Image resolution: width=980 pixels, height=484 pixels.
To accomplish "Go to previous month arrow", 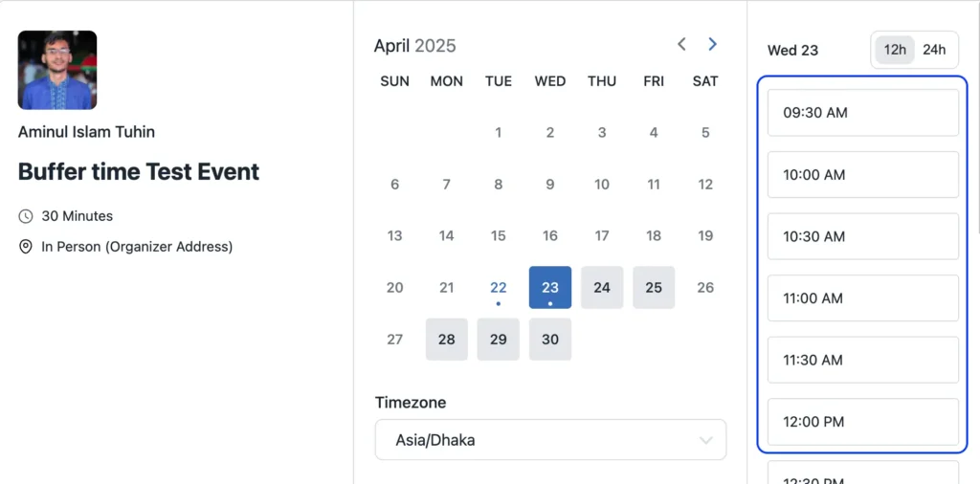I will click(x=681, y=44).
